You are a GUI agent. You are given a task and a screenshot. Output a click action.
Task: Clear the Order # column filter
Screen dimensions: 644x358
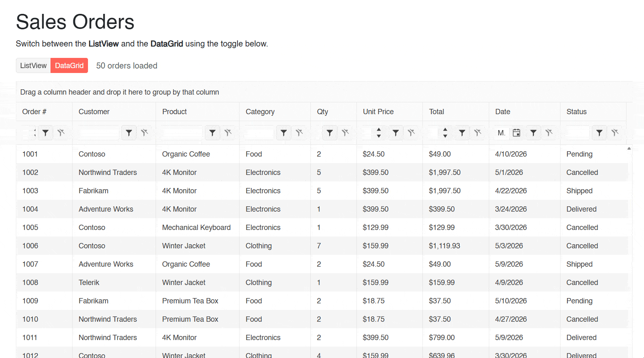point(61,133)
